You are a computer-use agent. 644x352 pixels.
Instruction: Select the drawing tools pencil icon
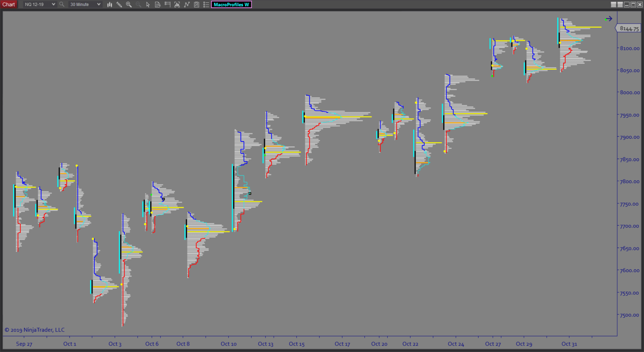point(119,4)
